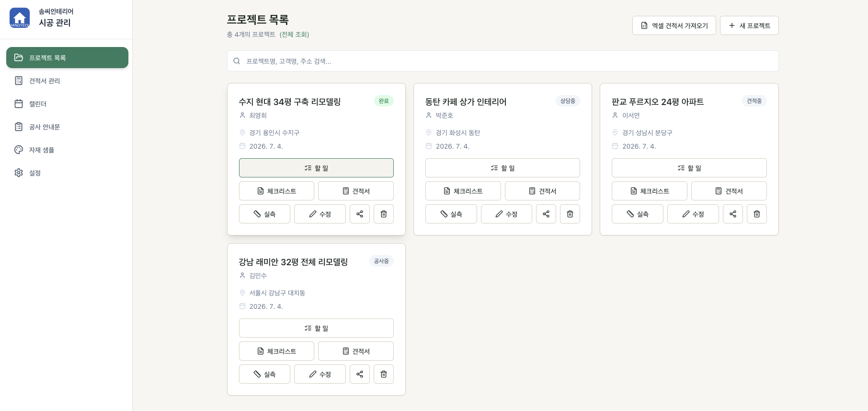Click the 견적중 status badge

754,101
